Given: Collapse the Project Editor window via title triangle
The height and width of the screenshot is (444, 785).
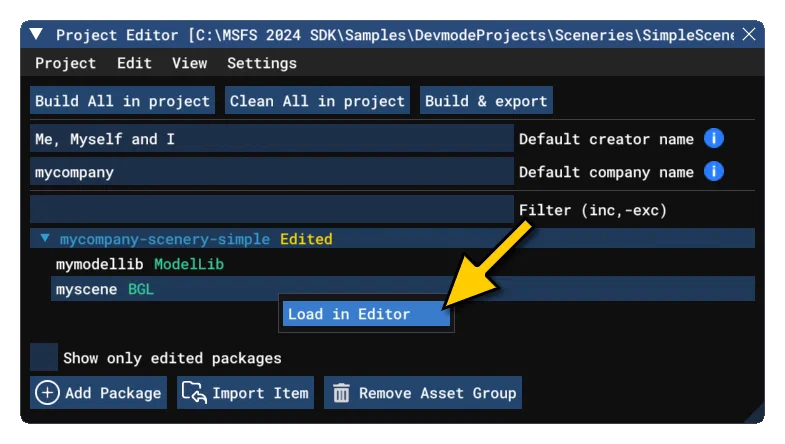Looking at the screenshot, I should click(x=36, y=34).
